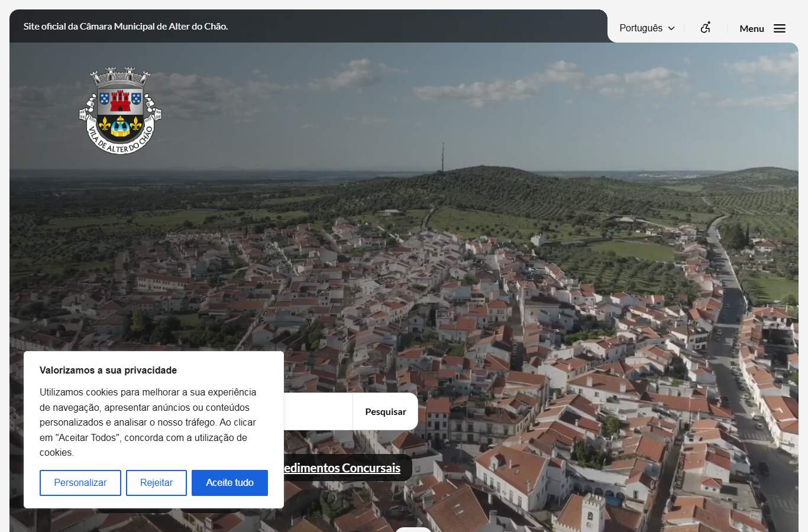Screen dimensions: 808x532
Task: Expand the Português language dropdown
Action: 647,28
